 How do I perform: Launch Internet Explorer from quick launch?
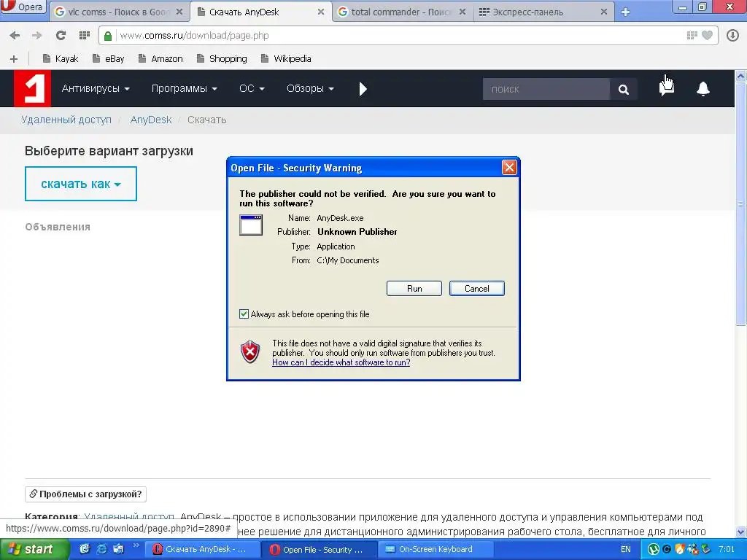(x=101, y=549)
